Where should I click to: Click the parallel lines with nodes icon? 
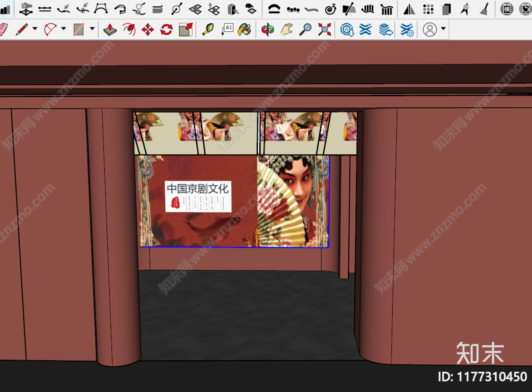[45, 9]
